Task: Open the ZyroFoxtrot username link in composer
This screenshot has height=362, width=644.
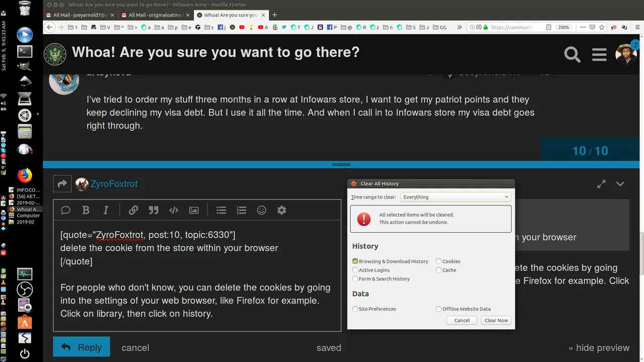Action: (x=114, y=184)
